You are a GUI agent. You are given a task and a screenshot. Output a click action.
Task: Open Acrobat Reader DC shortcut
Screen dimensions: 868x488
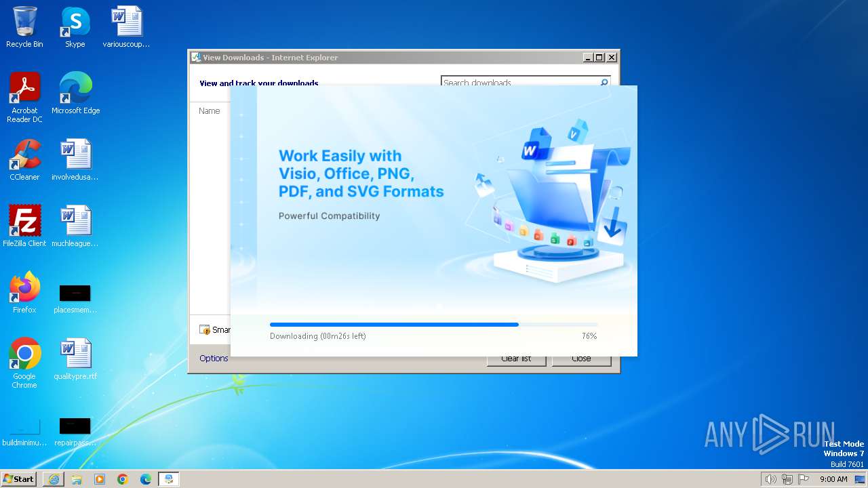pos(24,98)
